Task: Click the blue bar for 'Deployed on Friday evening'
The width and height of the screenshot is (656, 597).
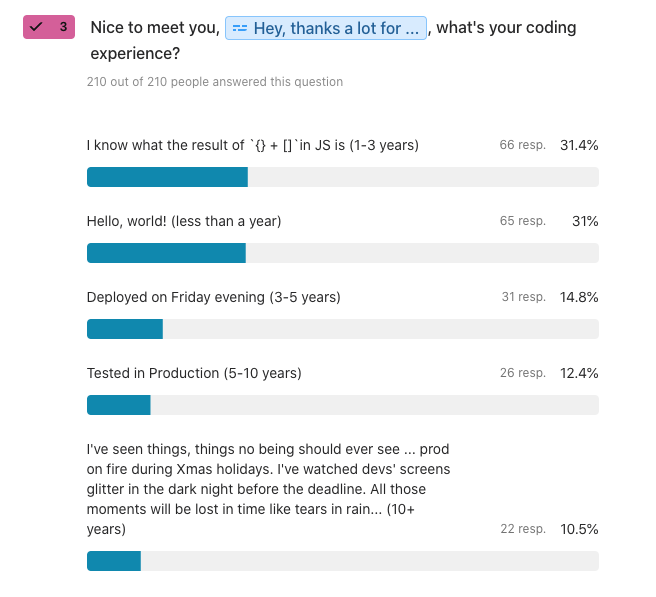Action: point(125,329)
